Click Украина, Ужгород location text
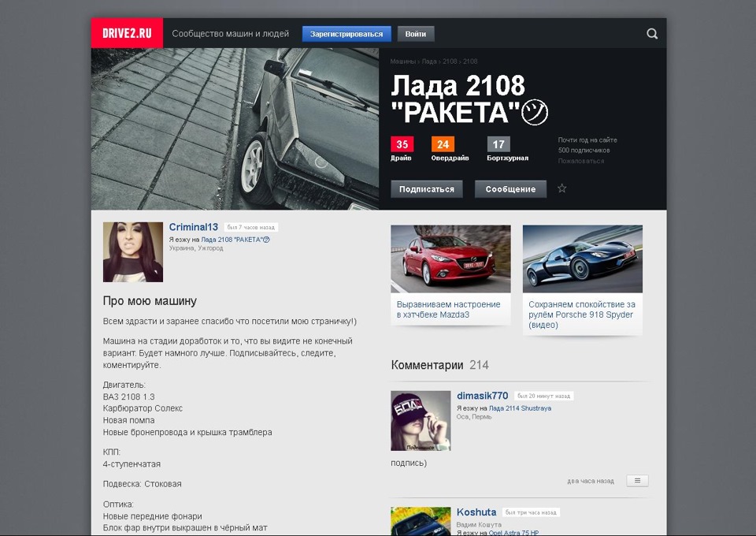The height and width of the screenshot is (536, 756). click(x=196, y=248)
